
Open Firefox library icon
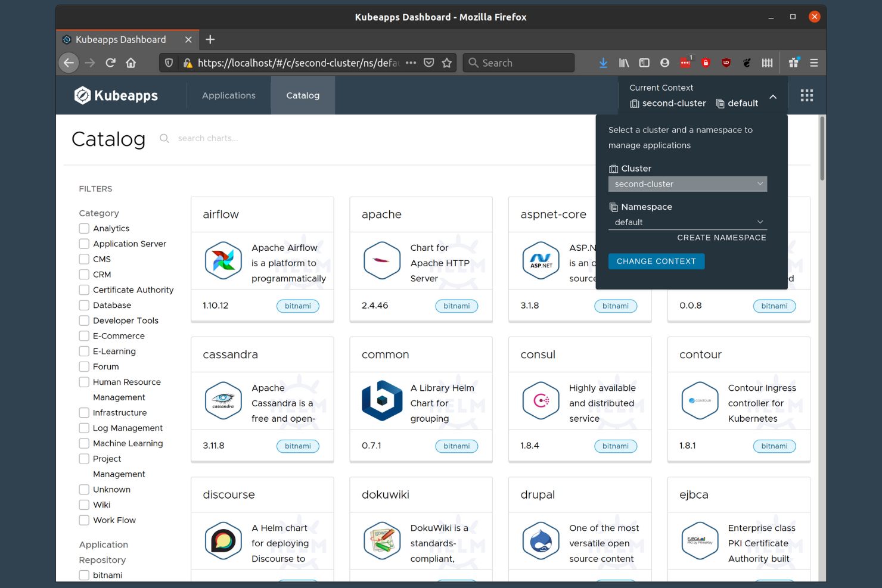click(x=624, y=63)
